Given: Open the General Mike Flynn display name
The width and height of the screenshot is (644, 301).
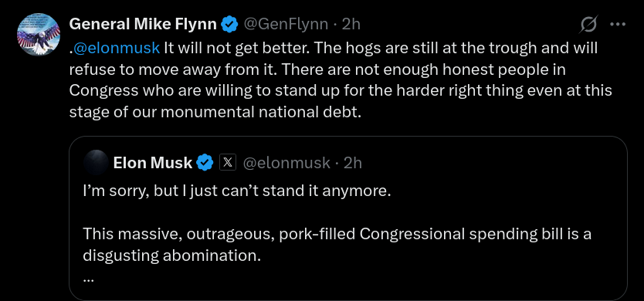Looking at the screenshot, I should pyautogui.click(x=143, y=25).
